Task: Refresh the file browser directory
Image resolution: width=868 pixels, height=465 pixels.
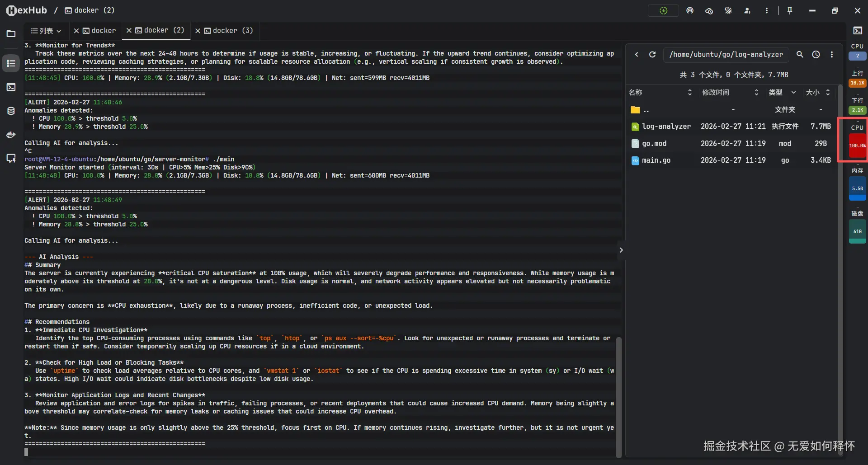Action: 652,55
